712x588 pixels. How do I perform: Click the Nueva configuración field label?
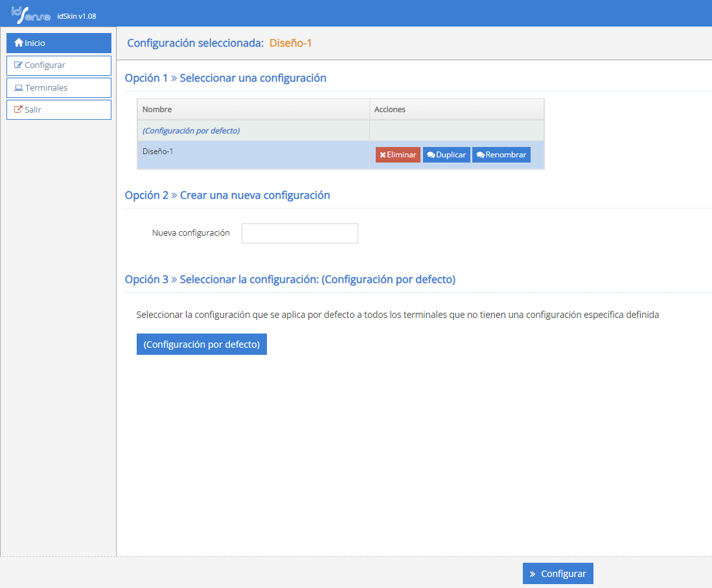click(190, 233)
